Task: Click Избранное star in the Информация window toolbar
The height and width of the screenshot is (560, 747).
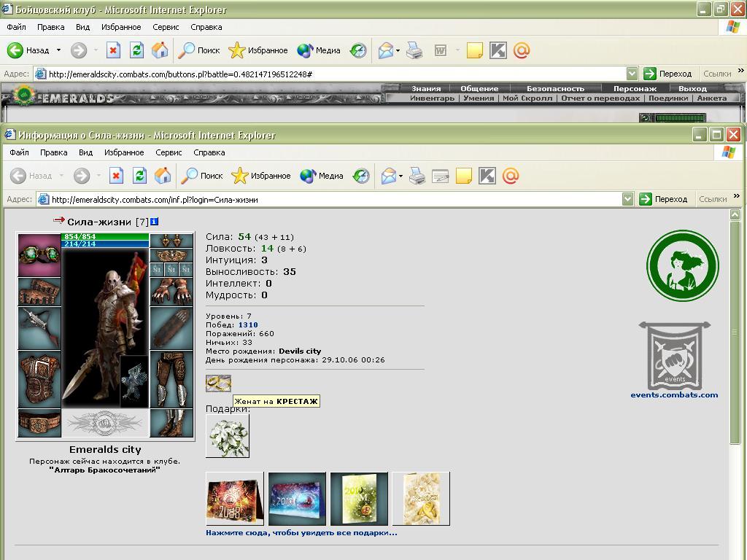Action: [260, 176]
